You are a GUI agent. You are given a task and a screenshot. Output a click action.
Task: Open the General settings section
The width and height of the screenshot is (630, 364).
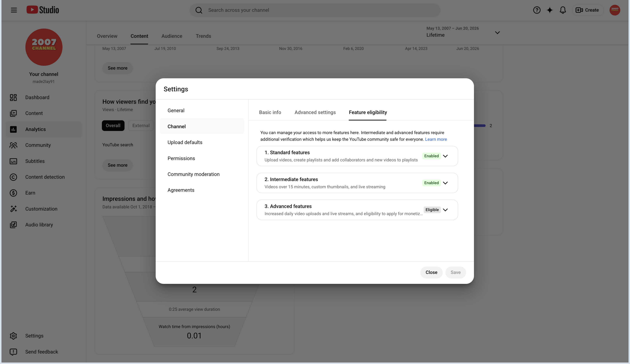tap(202, 111)
